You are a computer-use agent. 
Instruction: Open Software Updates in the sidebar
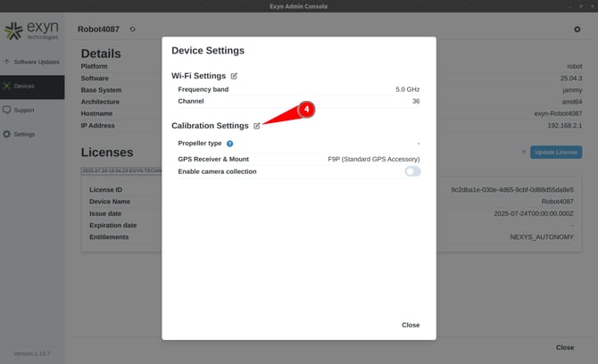coord(32,62)
